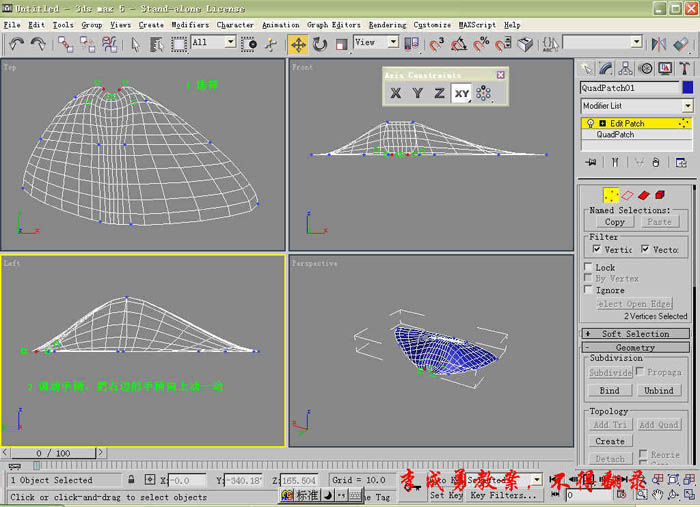Open the Customize menu
Screen dimensions: 700x507
coord(432,25)
